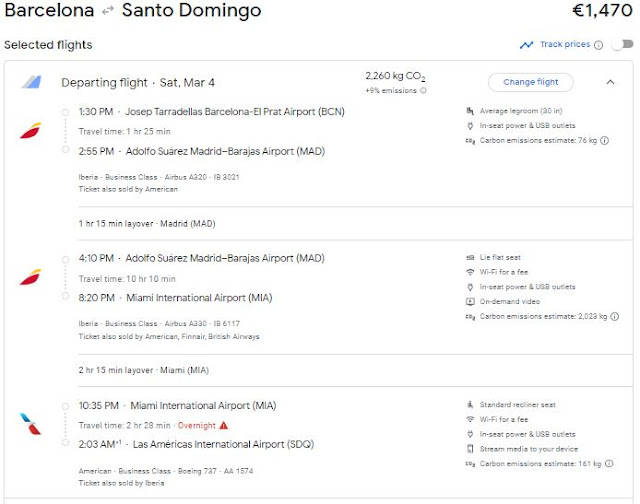Click the Track prices trend icon
640x504 pixels.
tap(526, 45)
